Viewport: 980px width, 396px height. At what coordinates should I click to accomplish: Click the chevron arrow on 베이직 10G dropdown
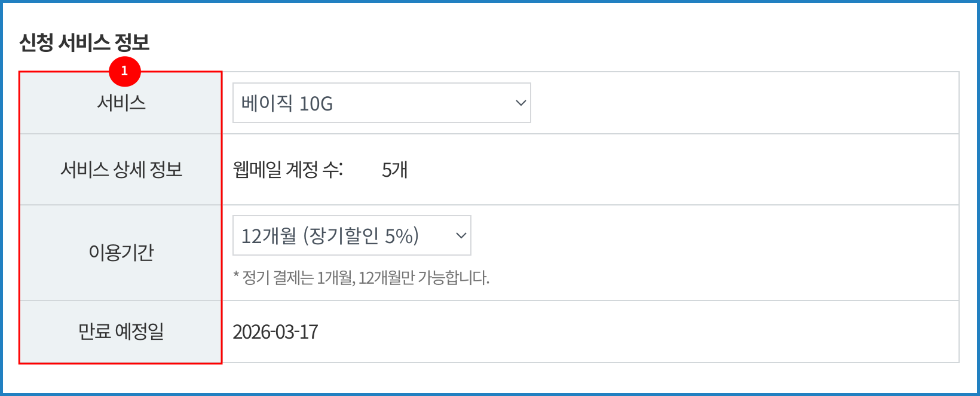[x=520, y=103]
